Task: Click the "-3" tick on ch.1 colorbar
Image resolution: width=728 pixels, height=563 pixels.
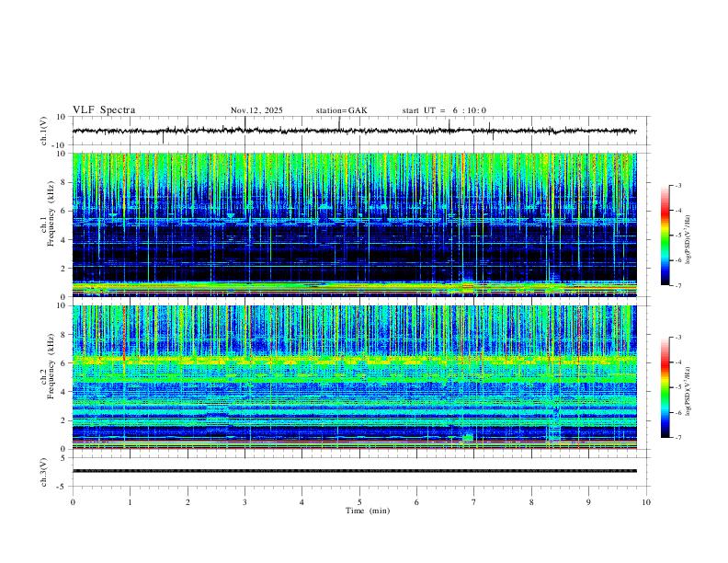Action: 677,185
